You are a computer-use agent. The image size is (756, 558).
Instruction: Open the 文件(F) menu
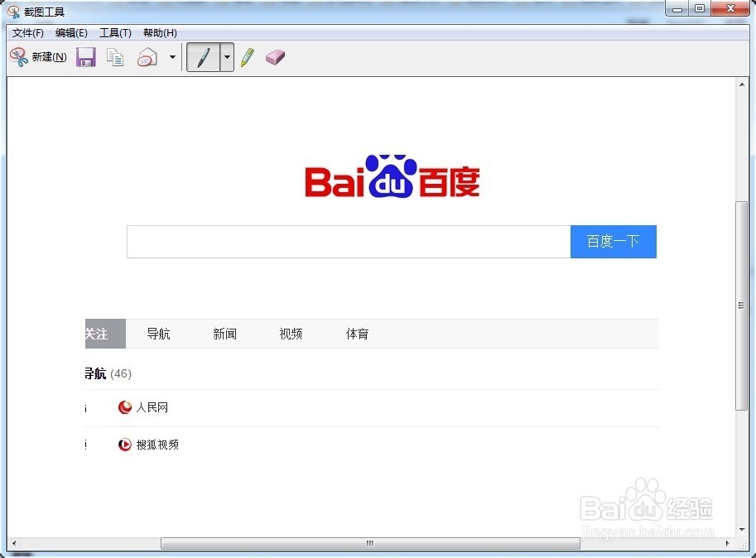click(28, 33)
